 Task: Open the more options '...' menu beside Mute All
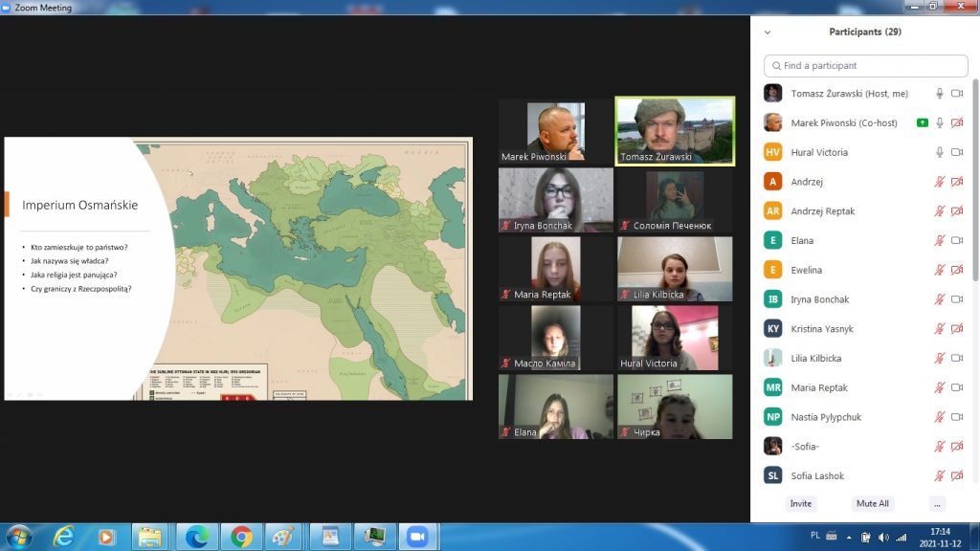click(937, 503)
